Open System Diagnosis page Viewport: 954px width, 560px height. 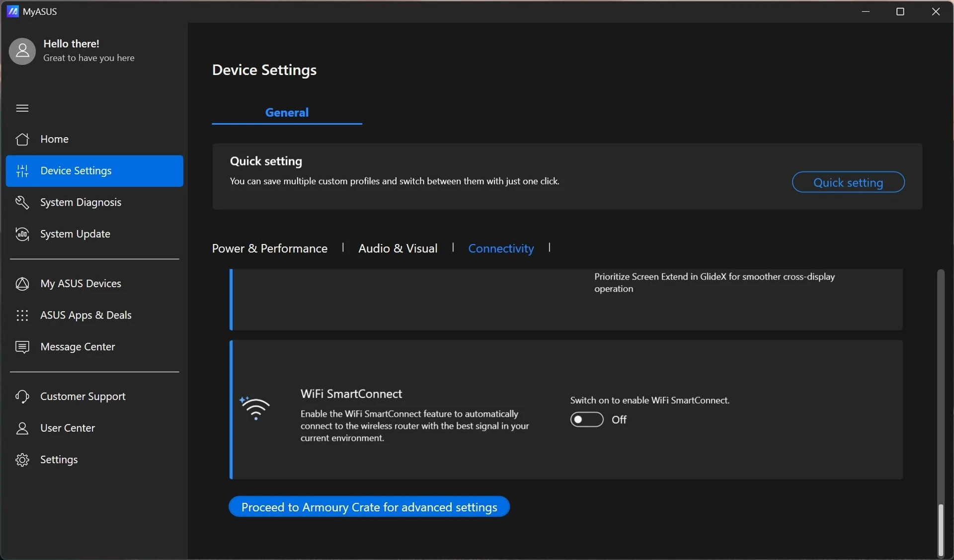click(94, 202)
